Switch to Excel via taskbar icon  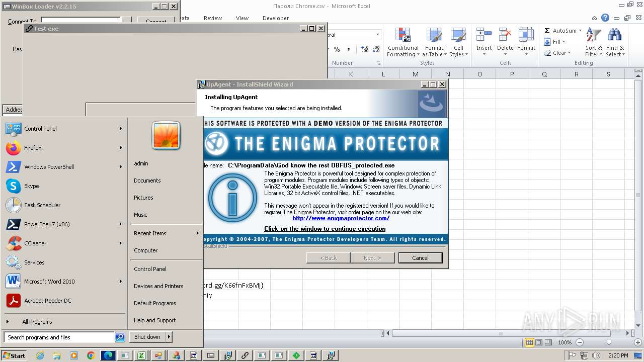point(142,355)
